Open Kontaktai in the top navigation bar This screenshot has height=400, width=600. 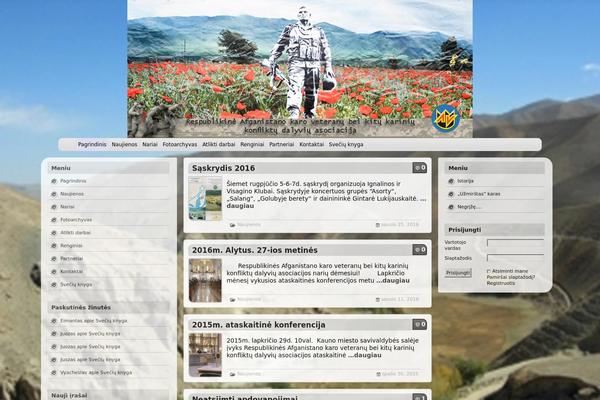tap(311, 144)
